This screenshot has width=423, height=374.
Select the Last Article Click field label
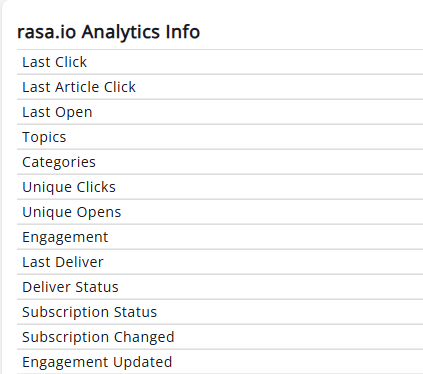79,87
